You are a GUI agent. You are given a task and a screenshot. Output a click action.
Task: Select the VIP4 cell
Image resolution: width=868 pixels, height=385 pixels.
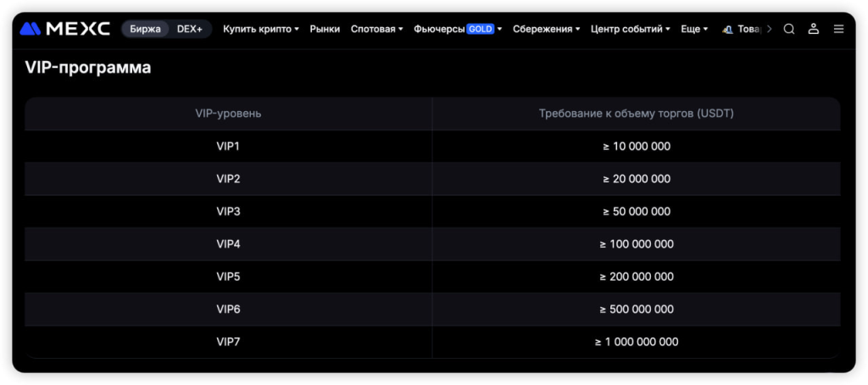click(228, 244)
